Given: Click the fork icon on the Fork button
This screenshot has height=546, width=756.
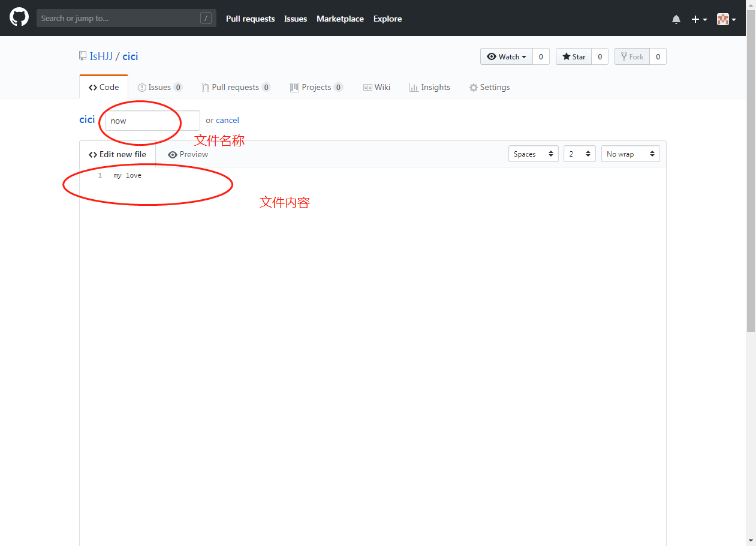Looking at the screenshot, I should (x=624, y=56).
